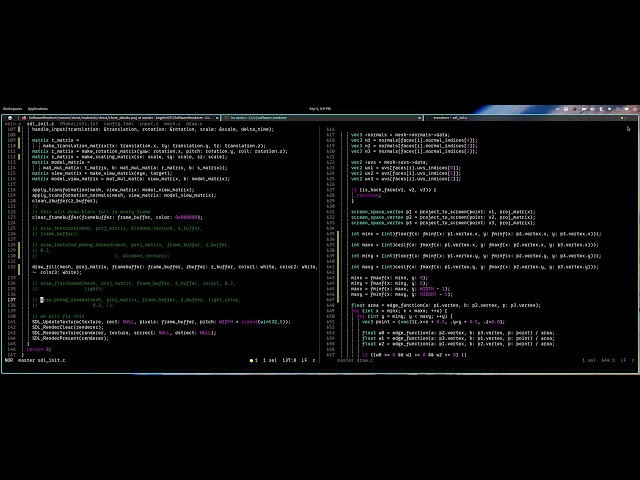Open the draw.c buffer tab

(194, 124)
